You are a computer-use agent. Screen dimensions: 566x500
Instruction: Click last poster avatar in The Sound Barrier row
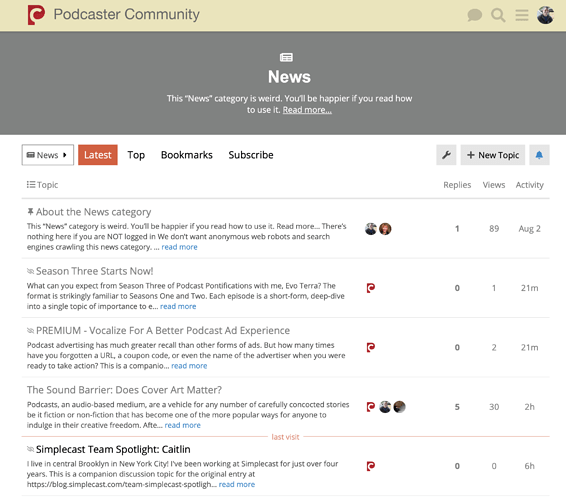coord(400,407)
